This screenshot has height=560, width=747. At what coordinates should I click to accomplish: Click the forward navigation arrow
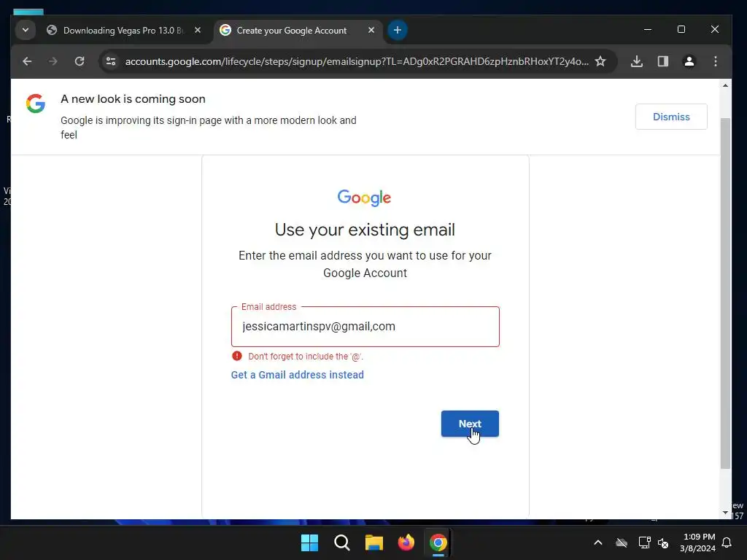[53, 61]
